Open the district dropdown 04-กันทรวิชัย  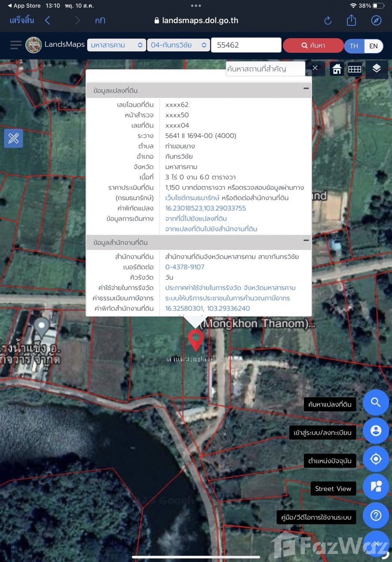(x=178, y=45)
